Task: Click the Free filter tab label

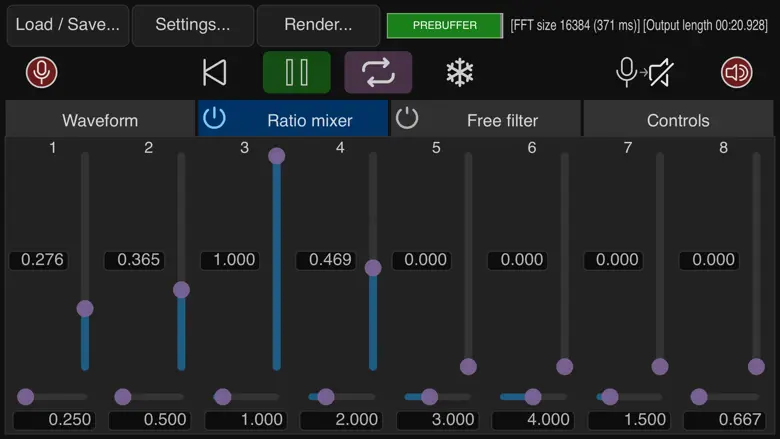Action: [502, 120]
